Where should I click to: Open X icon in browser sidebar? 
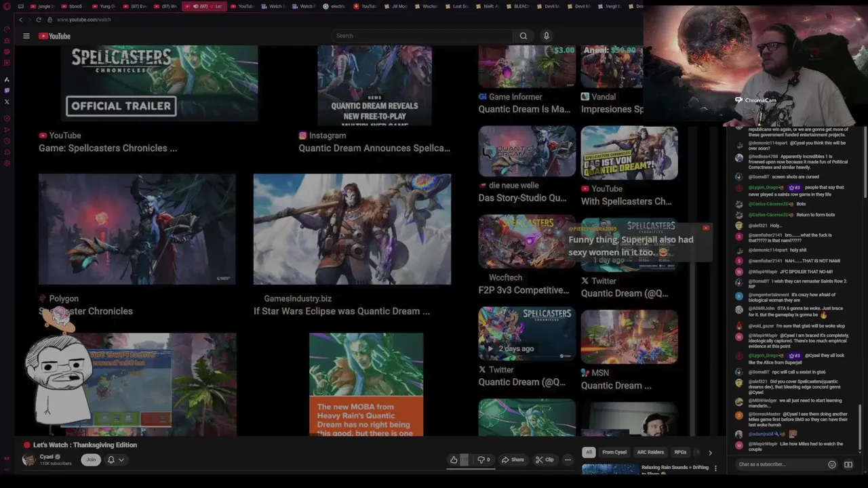7,102
